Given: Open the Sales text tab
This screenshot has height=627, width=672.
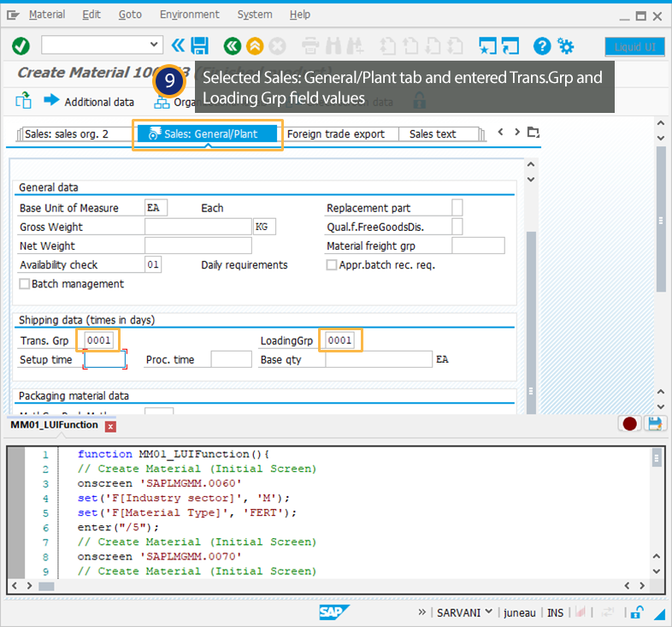Looking at the screenshot, I should (x=433, y=134).
